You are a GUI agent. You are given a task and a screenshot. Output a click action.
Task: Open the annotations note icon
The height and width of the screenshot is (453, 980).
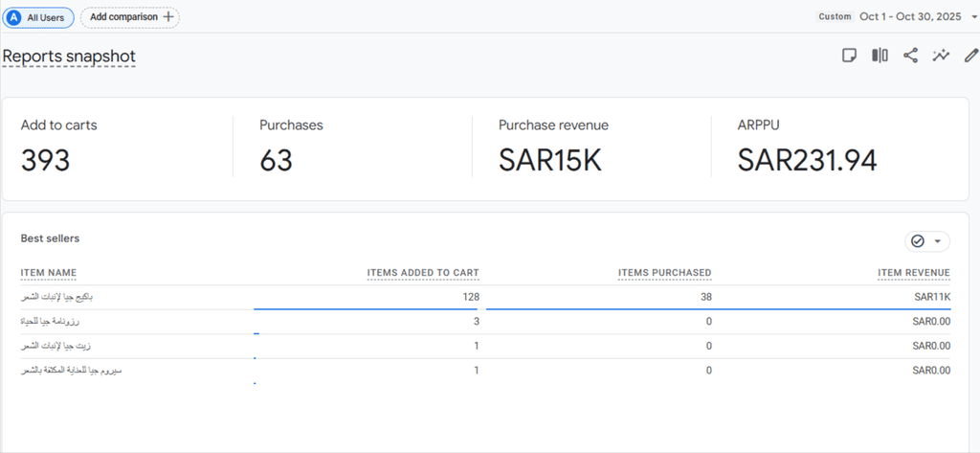[x=848, y=56]
